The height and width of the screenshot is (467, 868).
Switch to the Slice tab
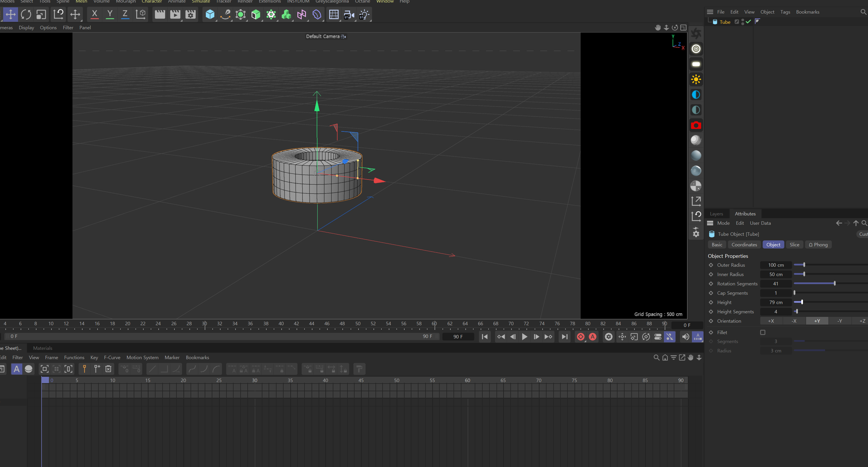tap(794, 245)
